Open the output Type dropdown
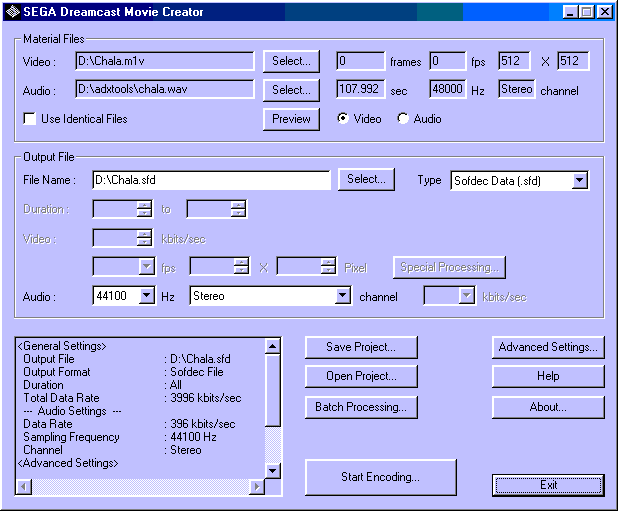618x511 pixels. 579,180
